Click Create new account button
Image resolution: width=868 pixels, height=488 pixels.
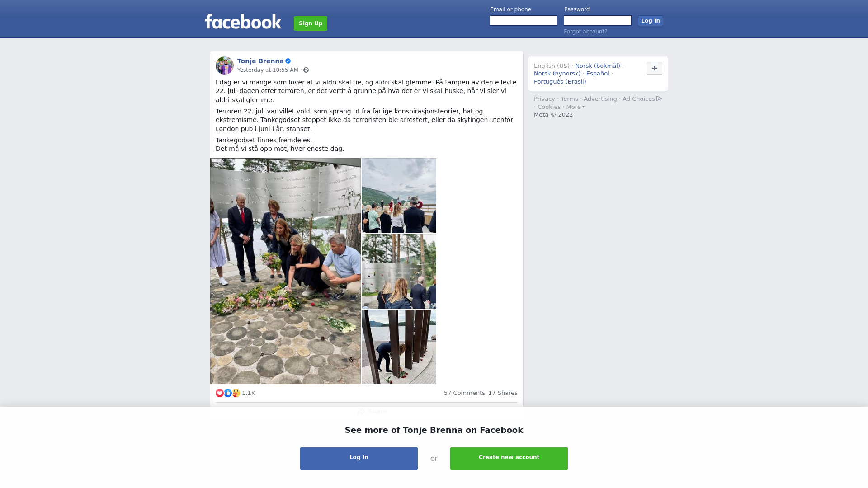click(509, 459)
